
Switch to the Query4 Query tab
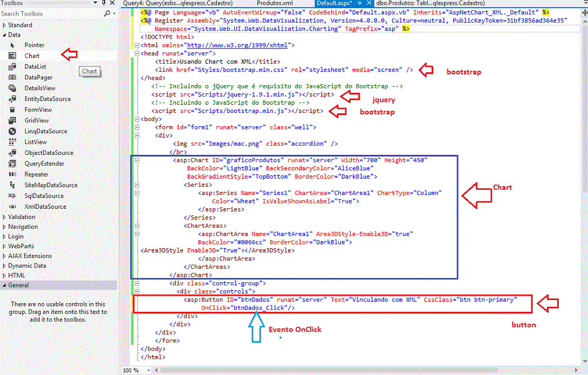[x=178, y=3]
